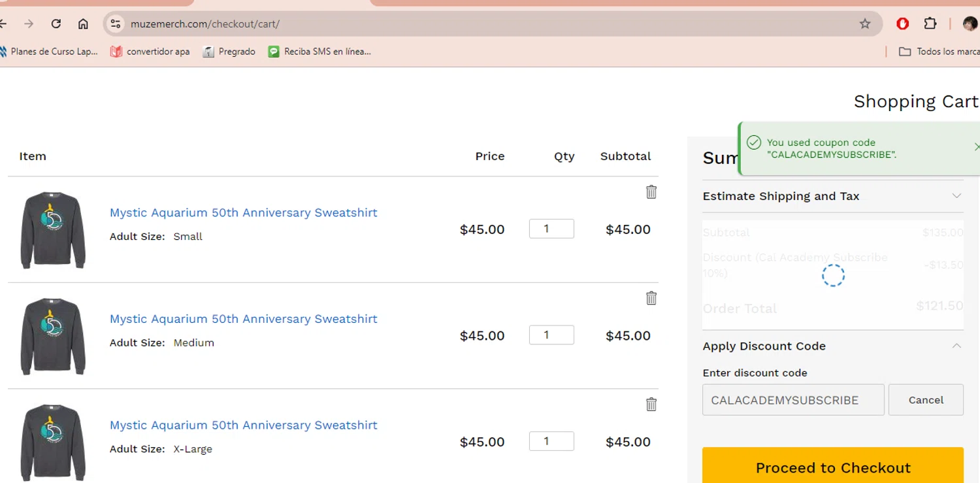Open the site information icon in address bar

(116, 24)
